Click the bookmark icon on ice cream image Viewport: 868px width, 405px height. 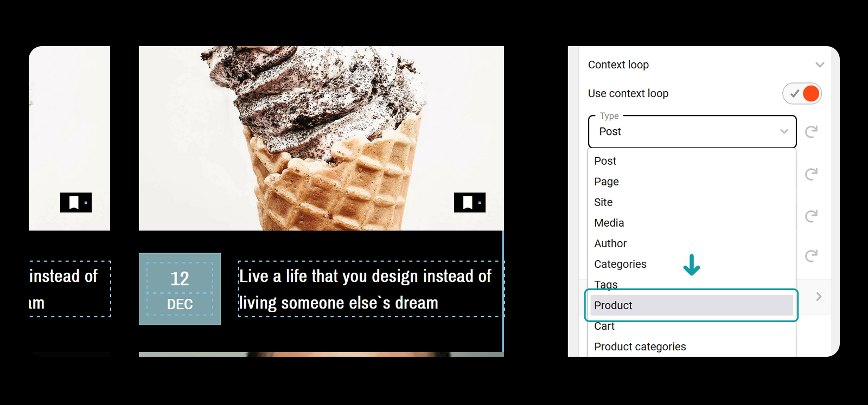(x=469, y=203)
